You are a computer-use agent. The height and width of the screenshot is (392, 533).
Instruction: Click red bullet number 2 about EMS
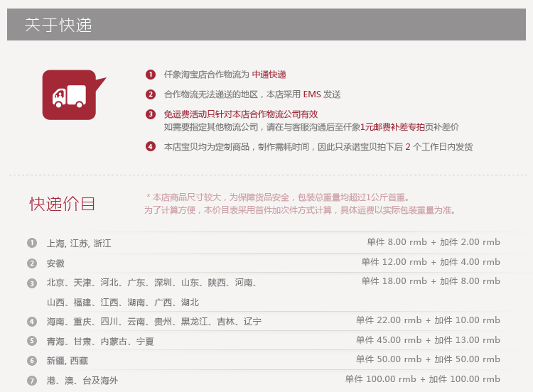[x=150, y=94]
